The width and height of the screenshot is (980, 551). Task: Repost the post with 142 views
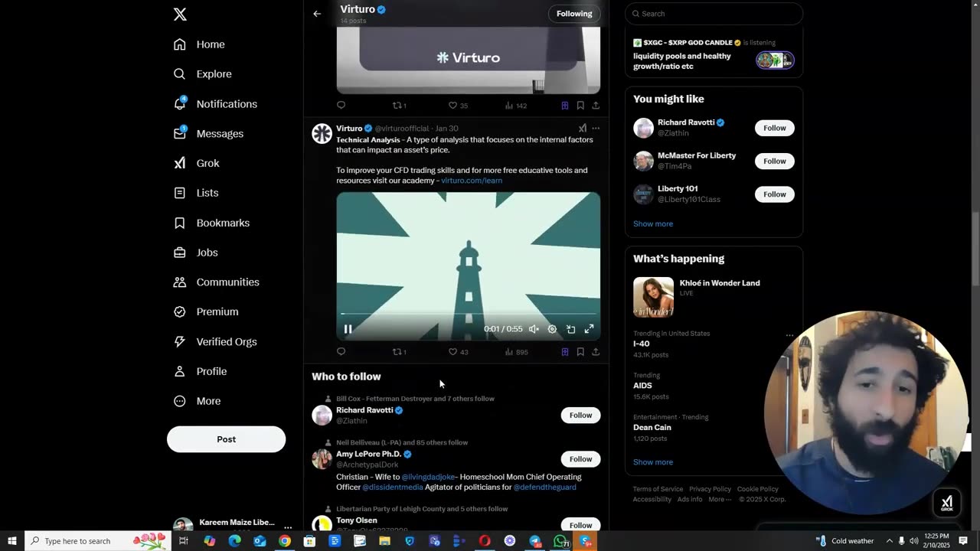(x=399, y=106)
